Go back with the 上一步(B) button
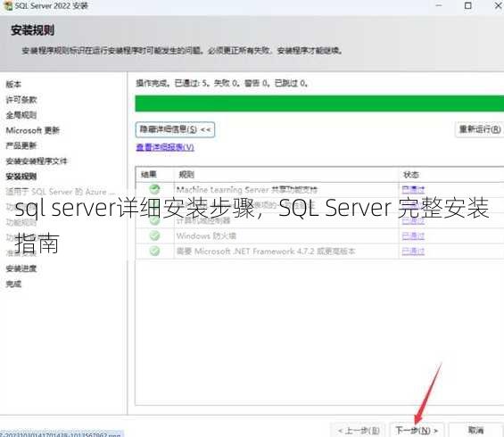Screen dimensions: 504x437 pos(359,430)
